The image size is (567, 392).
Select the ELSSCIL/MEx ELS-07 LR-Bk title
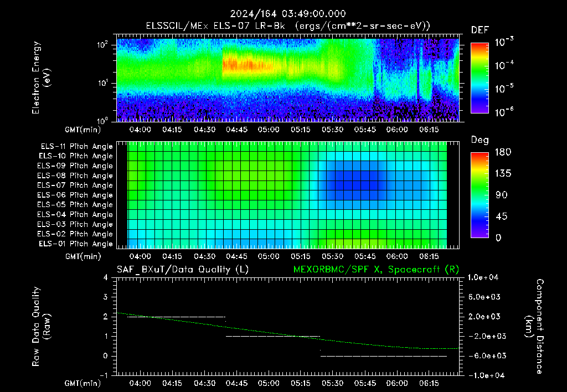tap(215, 26)
